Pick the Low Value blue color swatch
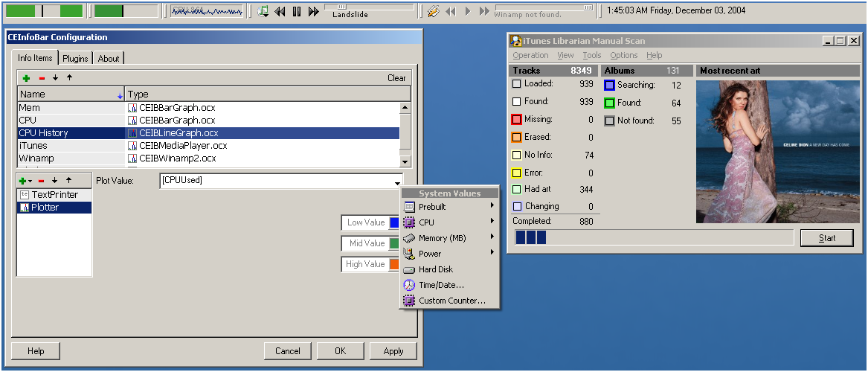The width and height of the screenshot is (868, 372). (393, 222)
